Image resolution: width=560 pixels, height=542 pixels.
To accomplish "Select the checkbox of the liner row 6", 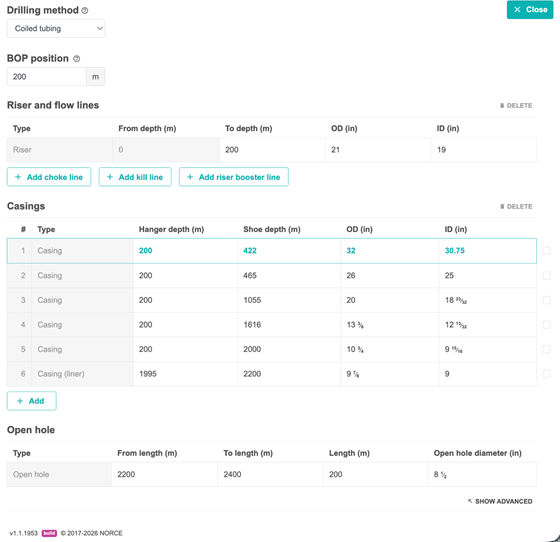I will click(546, 374).
